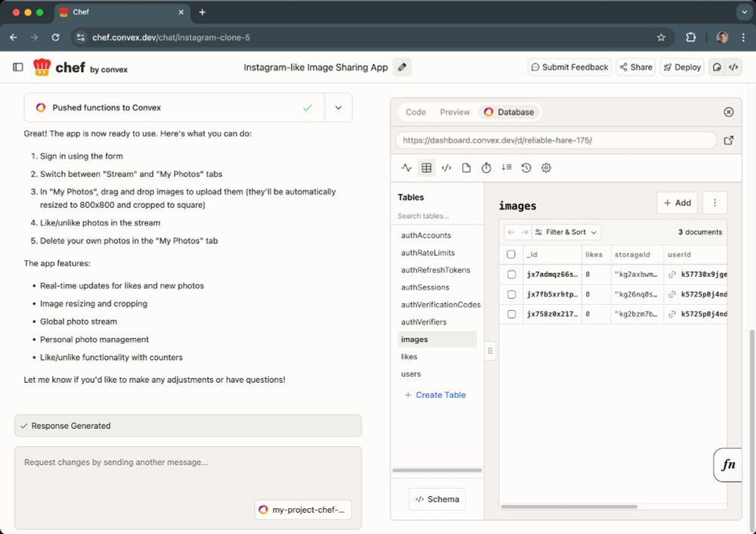
Task: Click the three-dot overflow menu for images table
Action: click(715, 203)
